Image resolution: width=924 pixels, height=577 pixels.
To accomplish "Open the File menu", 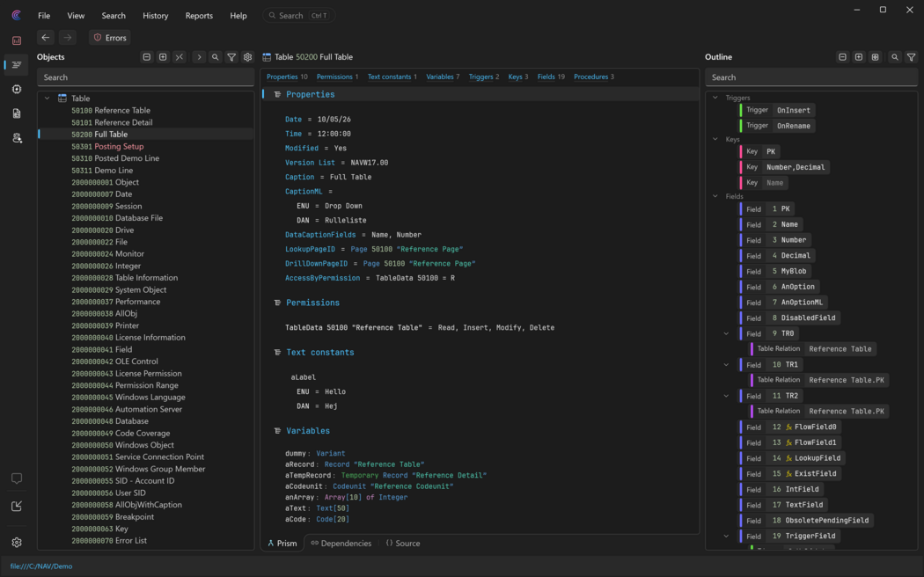I will click(x=44, y=16).
